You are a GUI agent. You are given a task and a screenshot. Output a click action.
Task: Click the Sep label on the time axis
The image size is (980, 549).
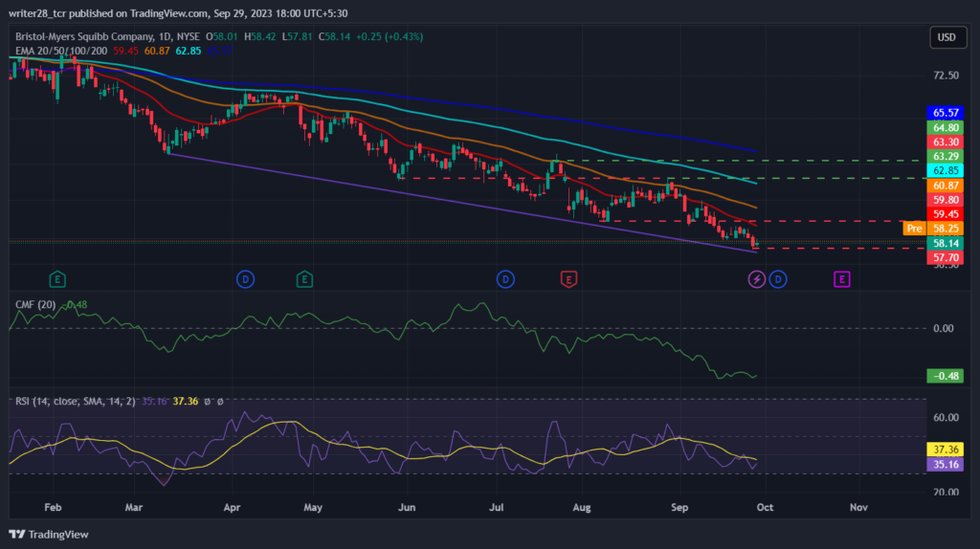point(679,507)
